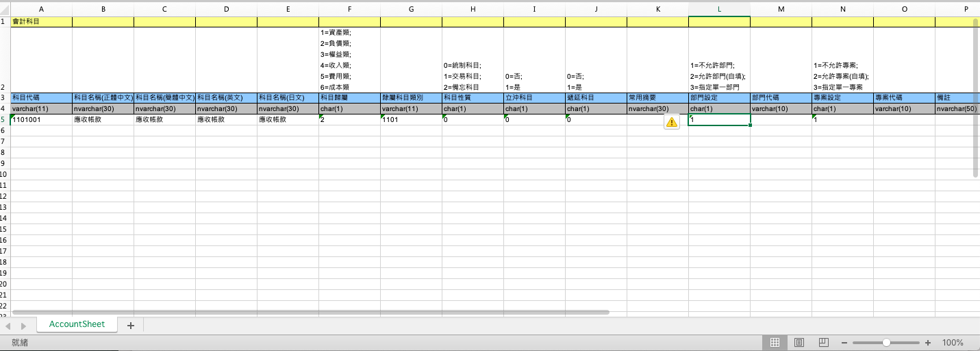Viewport: 980px width, 351px height.
Task: Click the 100% zoom level indicator
Action: point(953,342)
